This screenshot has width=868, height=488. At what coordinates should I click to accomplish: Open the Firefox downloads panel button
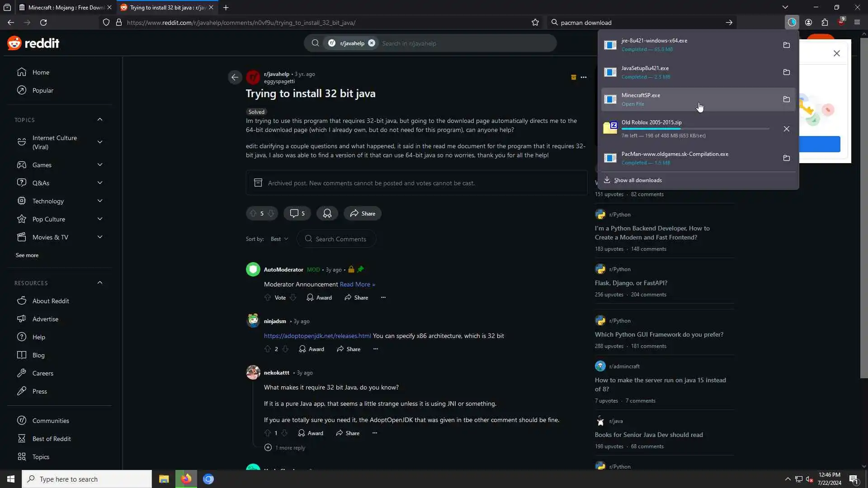tap(792, 22)
